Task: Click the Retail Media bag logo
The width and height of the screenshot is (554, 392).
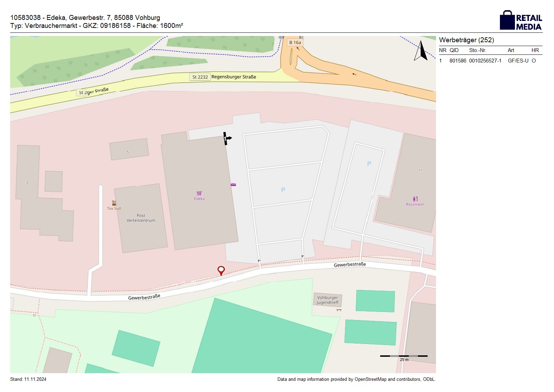Action: (x=507, y=21)
